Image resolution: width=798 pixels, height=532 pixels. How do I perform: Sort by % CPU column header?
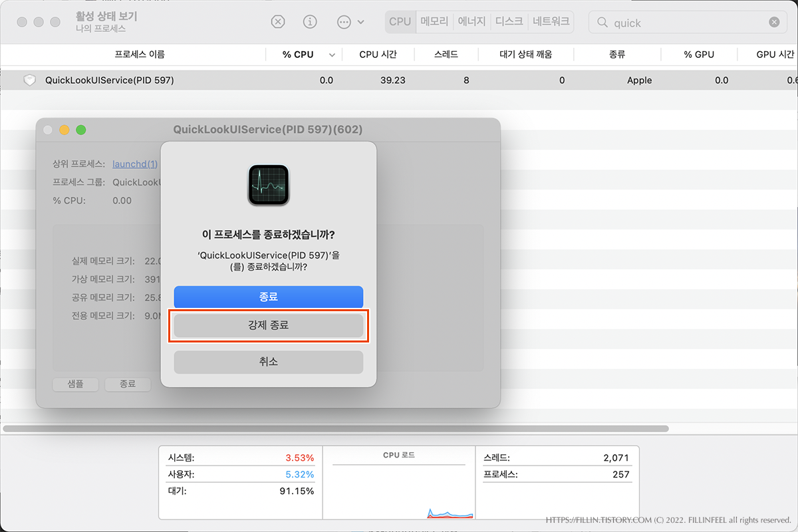point(298,55)
